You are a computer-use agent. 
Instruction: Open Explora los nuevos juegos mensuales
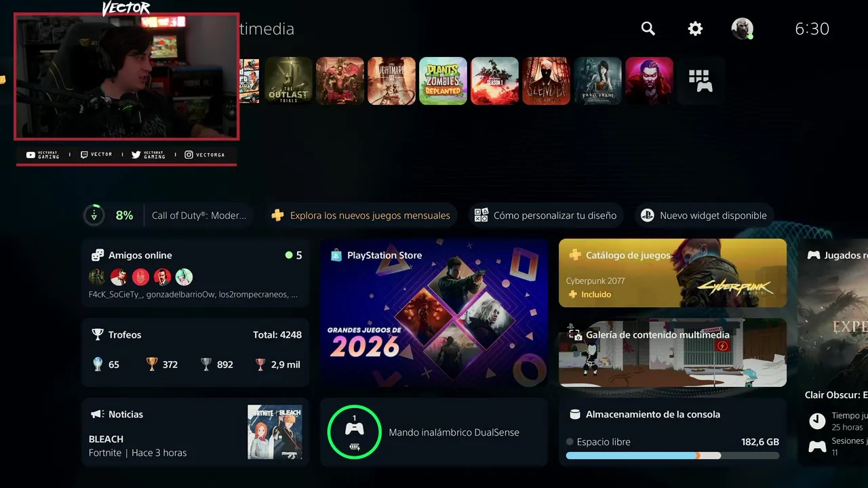[x=361, y=216]
